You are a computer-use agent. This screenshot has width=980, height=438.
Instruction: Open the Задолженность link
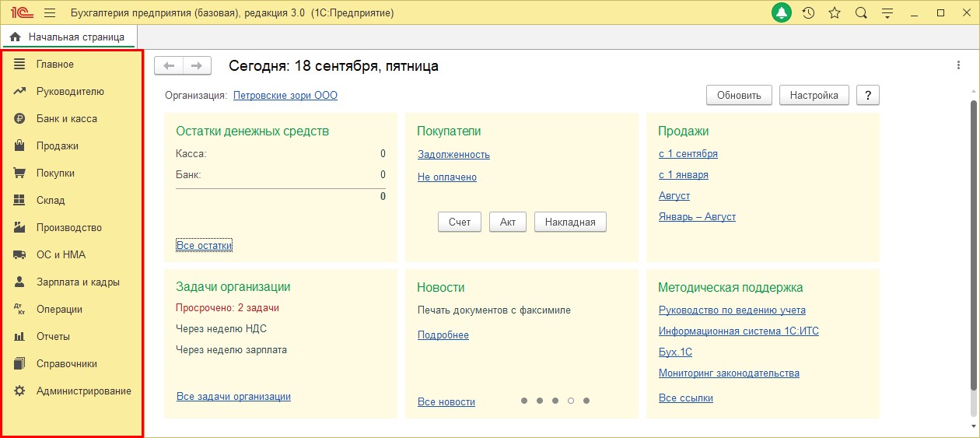point(453,154)
